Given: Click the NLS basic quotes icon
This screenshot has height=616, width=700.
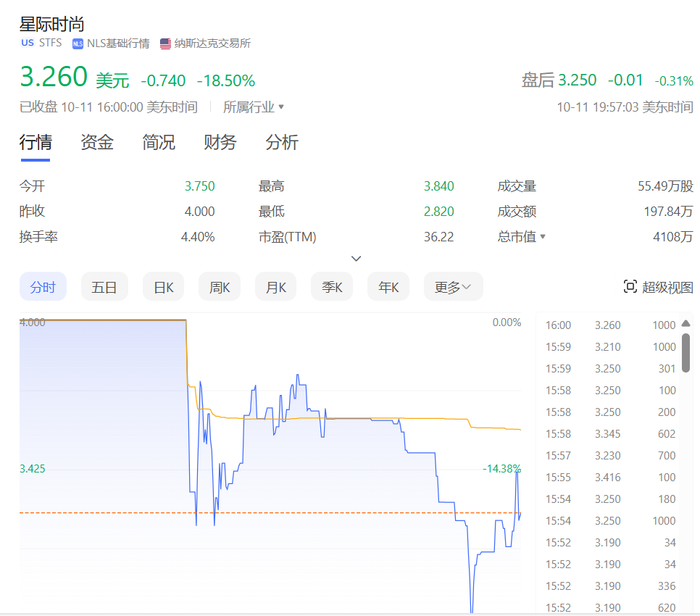Looking at the screenshot, I should (x=78, y=43).
